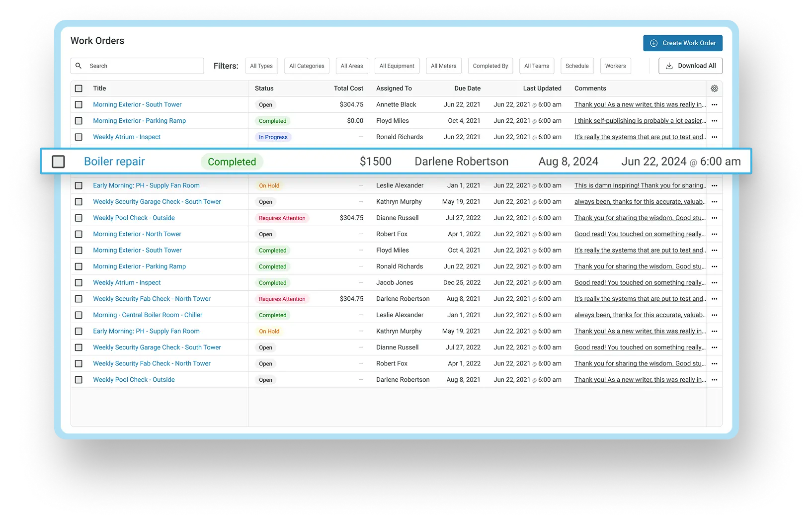
Task: Click the In Progress status badge
Action: pos(273,137)
